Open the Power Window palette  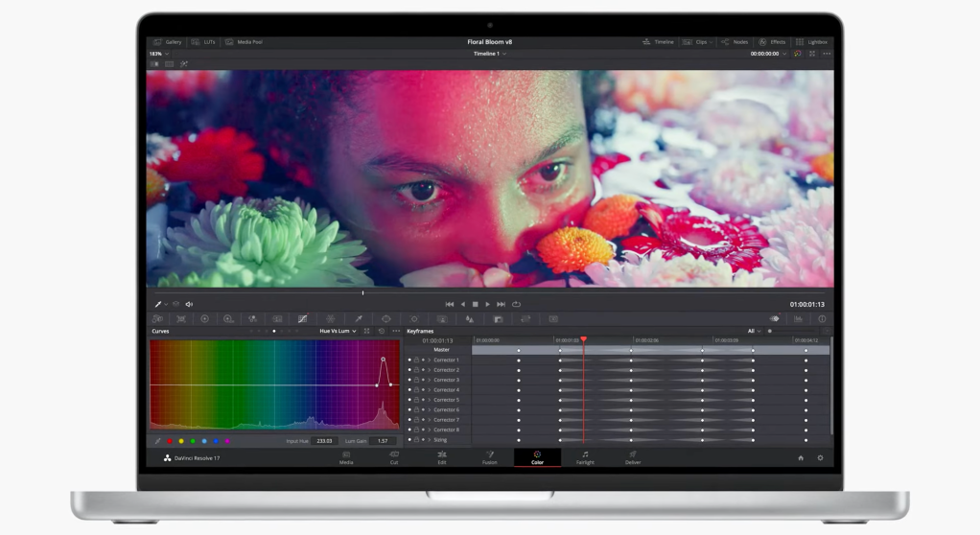coord(385,318)
